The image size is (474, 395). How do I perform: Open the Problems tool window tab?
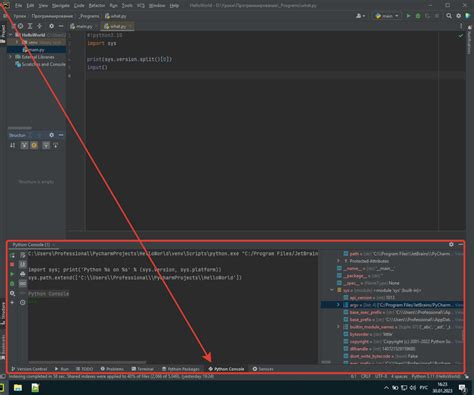(x=112, y=369)
